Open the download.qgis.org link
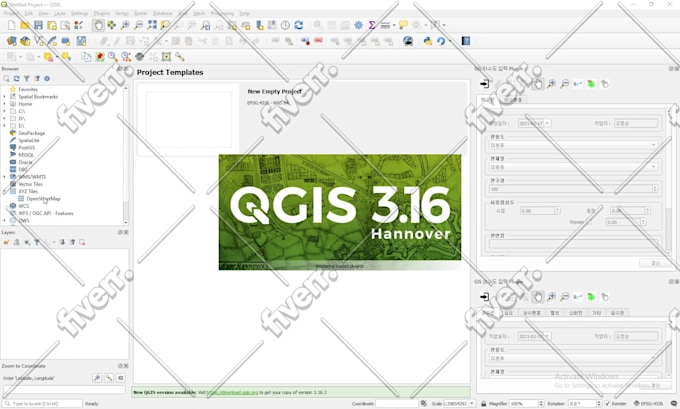680x409 pixels. [232, 393]
